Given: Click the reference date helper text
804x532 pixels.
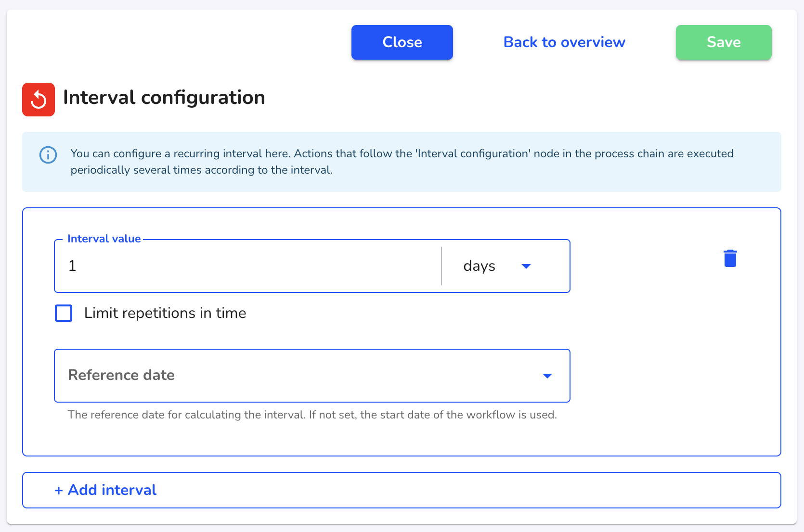Looking at the screenshot, I should tap(312, 415).
